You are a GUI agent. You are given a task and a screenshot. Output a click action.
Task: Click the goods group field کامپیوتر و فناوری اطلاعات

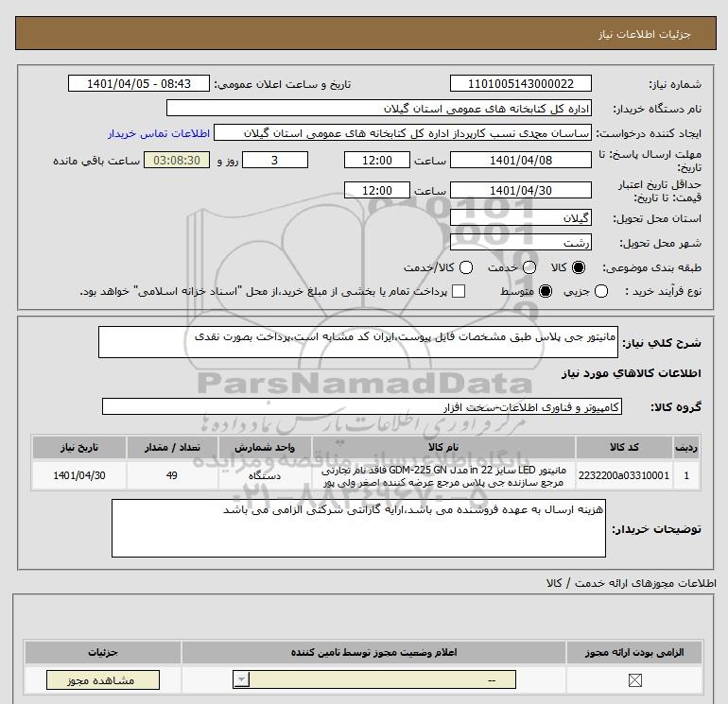[362, 406]
